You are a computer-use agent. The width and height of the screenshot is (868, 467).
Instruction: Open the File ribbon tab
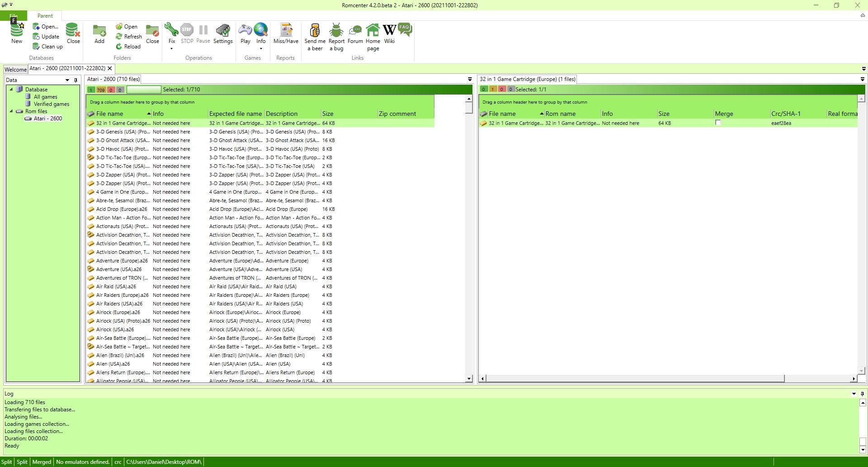point(14,15)
